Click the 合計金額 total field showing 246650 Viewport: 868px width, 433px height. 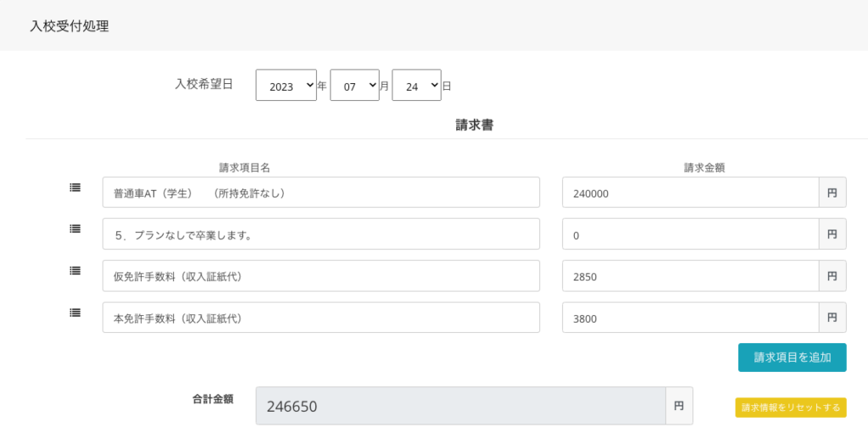460,406
